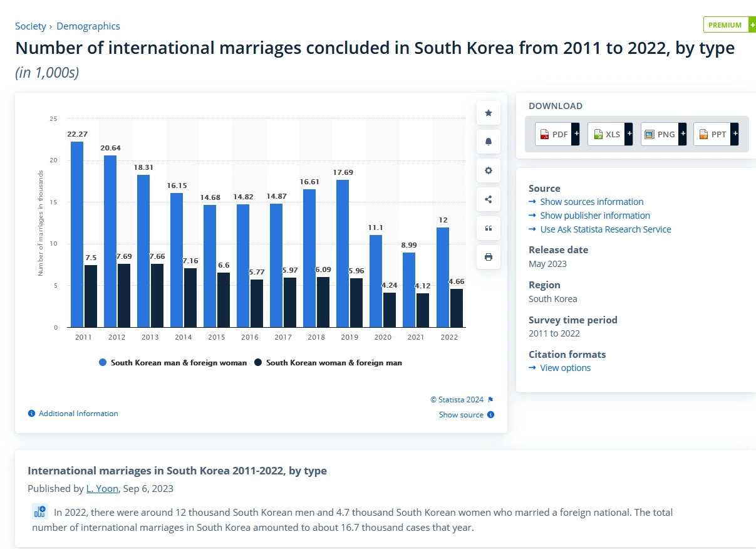Download chart as PNG
The height and width of the screenshot is (549, 756).
click(x=663, y=134)
